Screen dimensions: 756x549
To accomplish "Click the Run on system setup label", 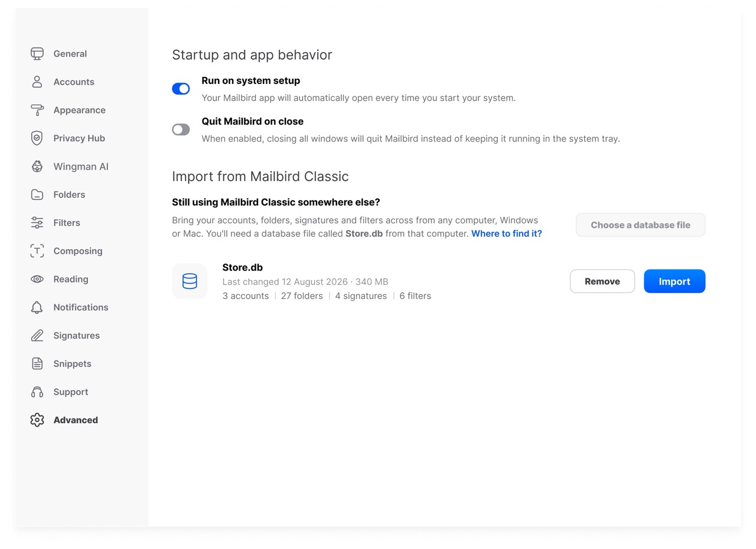I will (251, 80).
